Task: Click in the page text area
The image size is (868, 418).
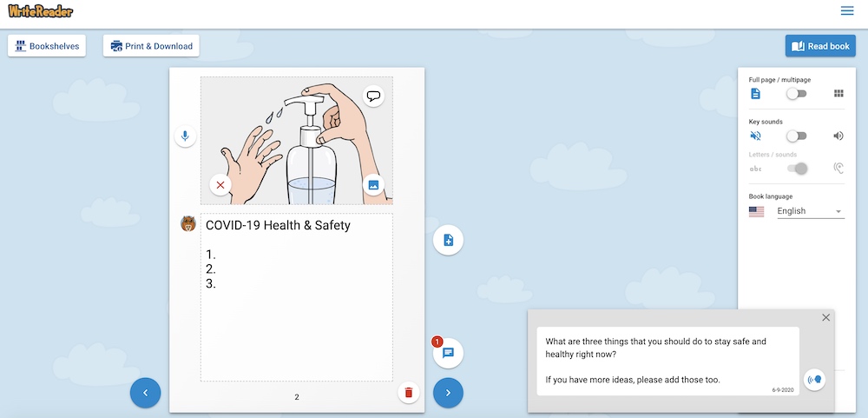Action: (x=297, y=297)
